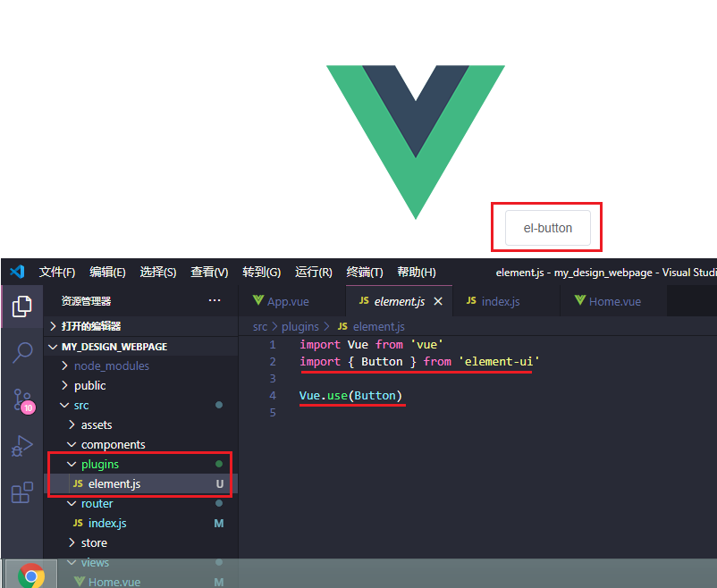Open the 转到(G) menu

[x=262, y=272]
